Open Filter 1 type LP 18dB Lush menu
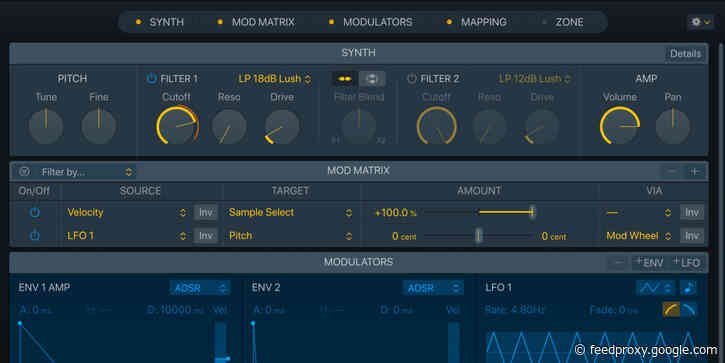725x363 pixels. [275, 79]
